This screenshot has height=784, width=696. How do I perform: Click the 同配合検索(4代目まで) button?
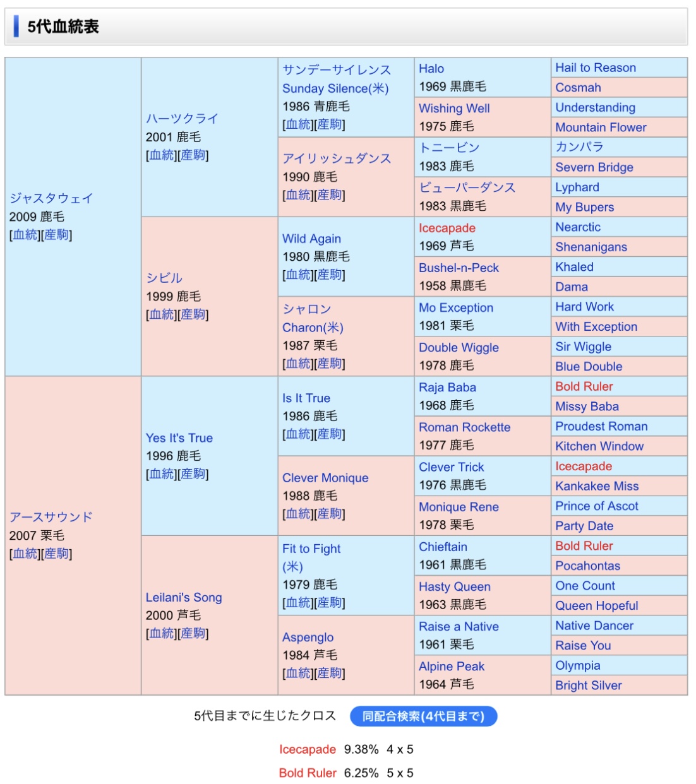423,716
